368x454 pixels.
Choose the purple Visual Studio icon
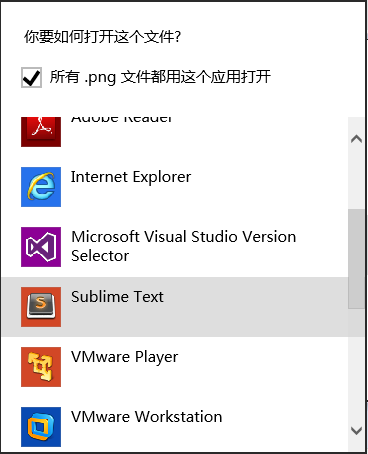(x=41, y=247)
